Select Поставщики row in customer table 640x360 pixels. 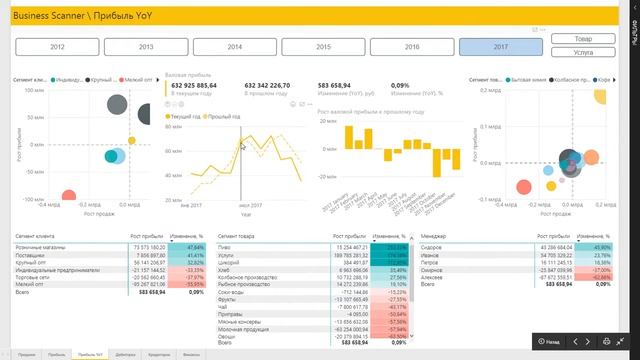tap(109, 255)
